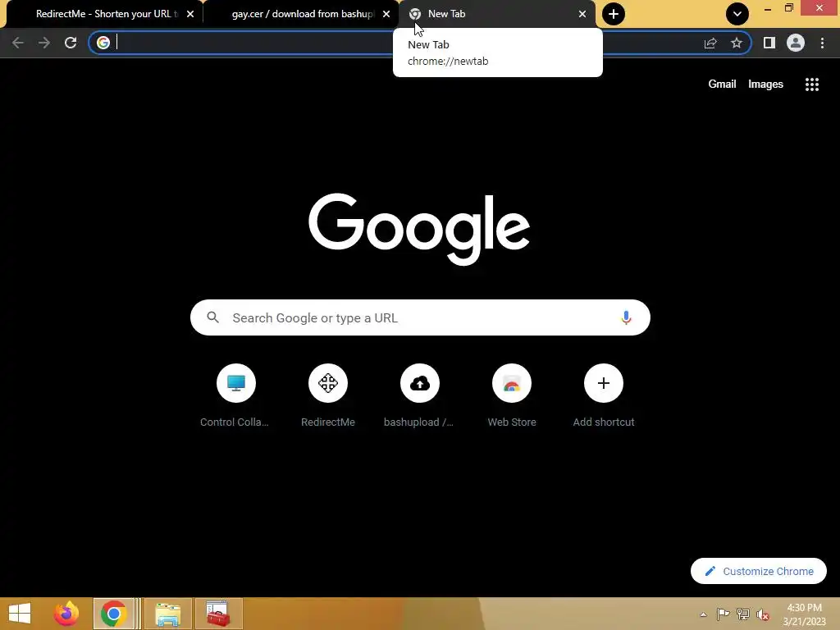Open the Web Store shortcut
This screenshot has width=840, height=630.
512,395
